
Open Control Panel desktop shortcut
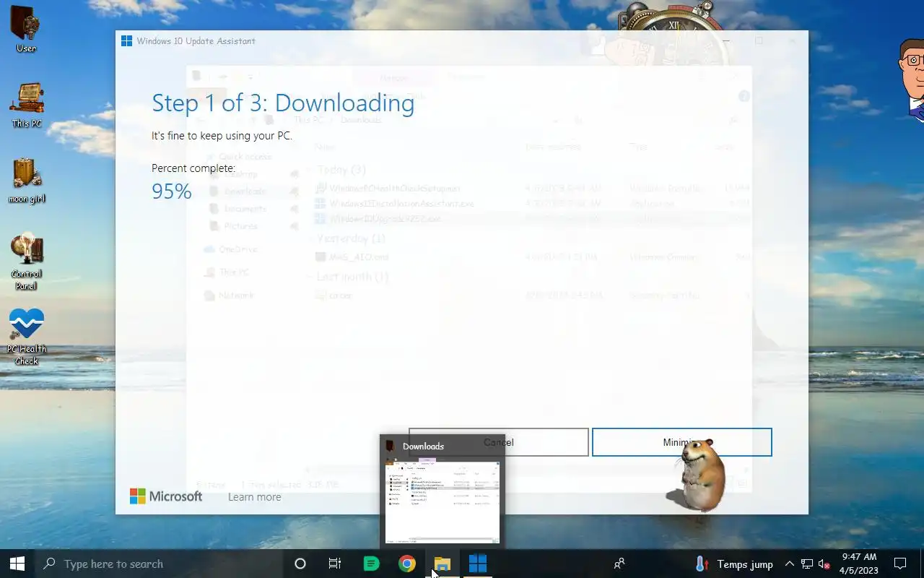(x=27, y=262)
